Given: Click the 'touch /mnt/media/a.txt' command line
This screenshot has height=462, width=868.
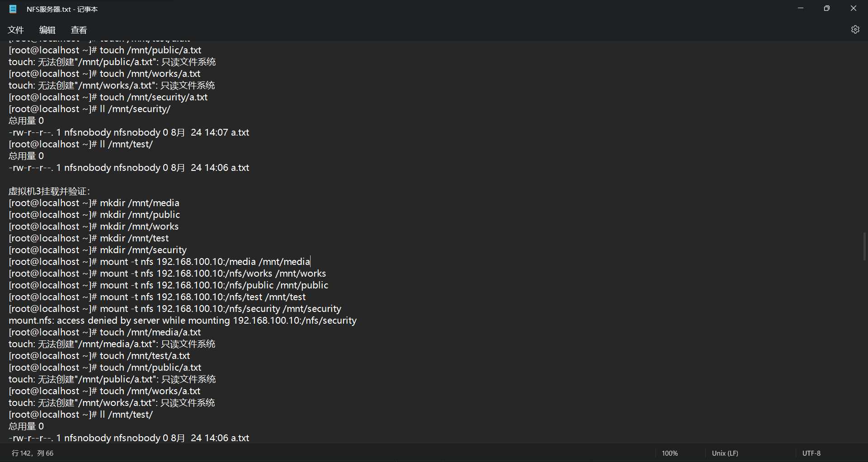Looking at the screenshot, I should pos(105,332).
